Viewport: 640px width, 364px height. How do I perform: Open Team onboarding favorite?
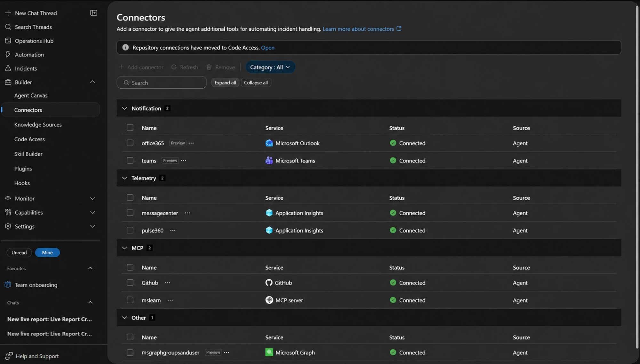click(x=36, y=285)
